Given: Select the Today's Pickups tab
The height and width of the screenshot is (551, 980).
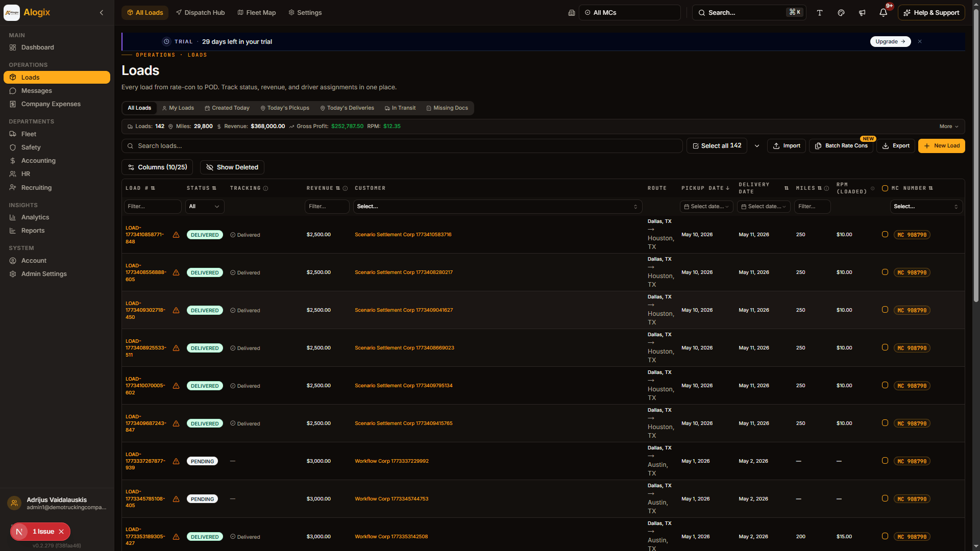Looking at the screenshot, I should [x=285, y=108].
